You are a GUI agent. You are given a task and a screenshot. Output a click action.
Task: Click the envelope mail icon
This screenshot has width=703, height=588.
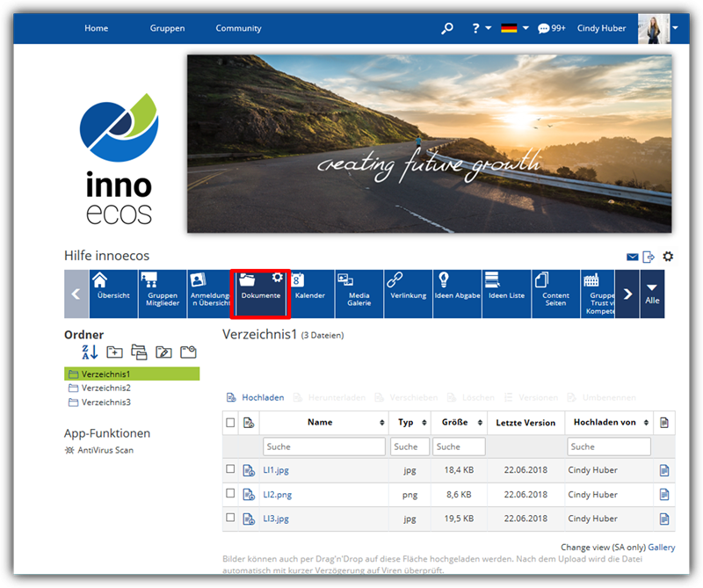click(x=632, y=257)
